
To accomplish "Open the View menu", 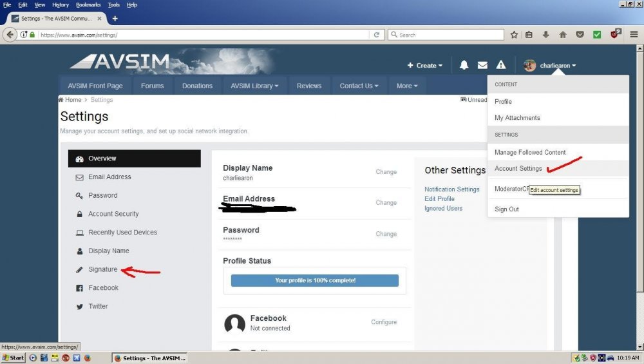I will (40, 5).
